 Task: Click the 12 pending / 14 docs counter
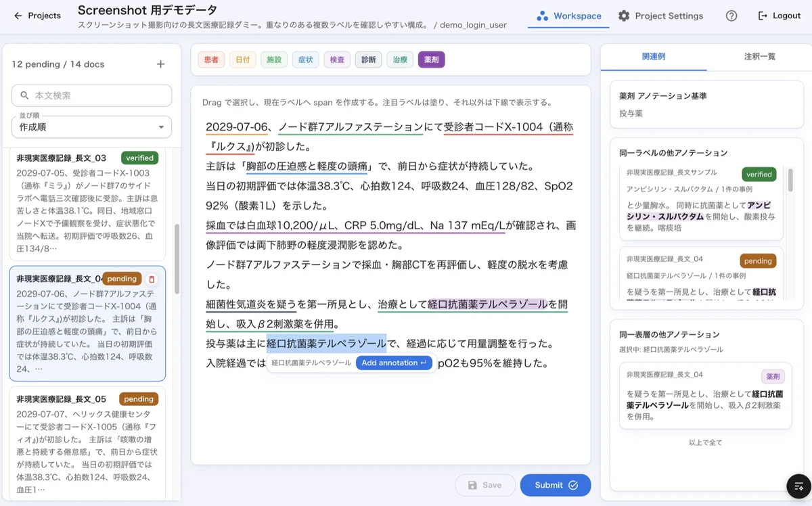(x=58, y=64)
